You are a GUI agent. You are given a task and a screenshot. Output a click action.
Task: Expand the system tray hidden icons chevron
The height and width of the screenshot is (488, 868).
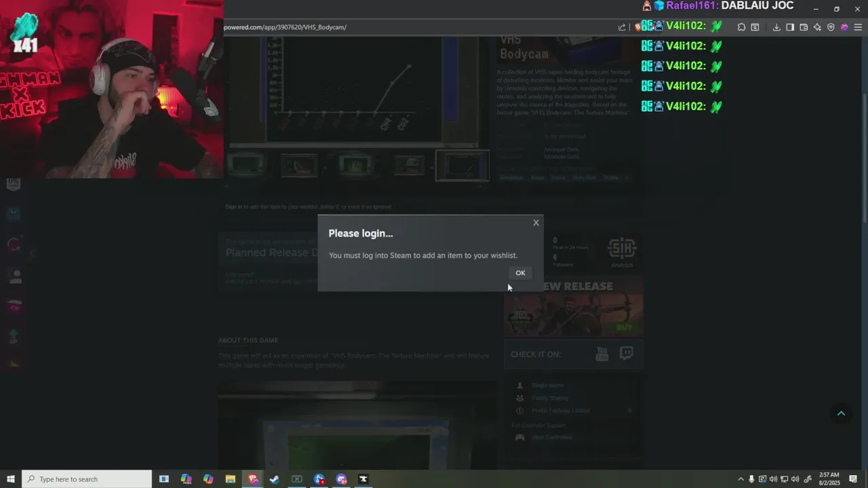pos(741,479)
